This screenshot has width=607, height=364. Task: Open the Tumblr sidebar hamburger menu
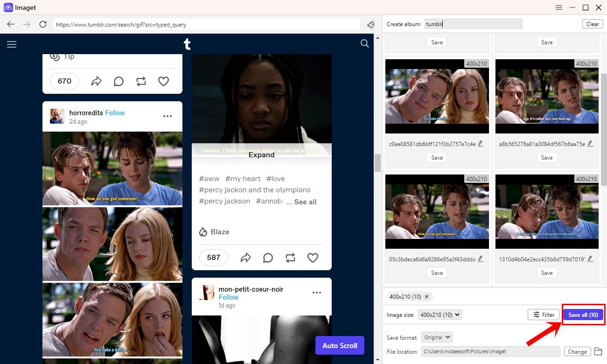12,44
